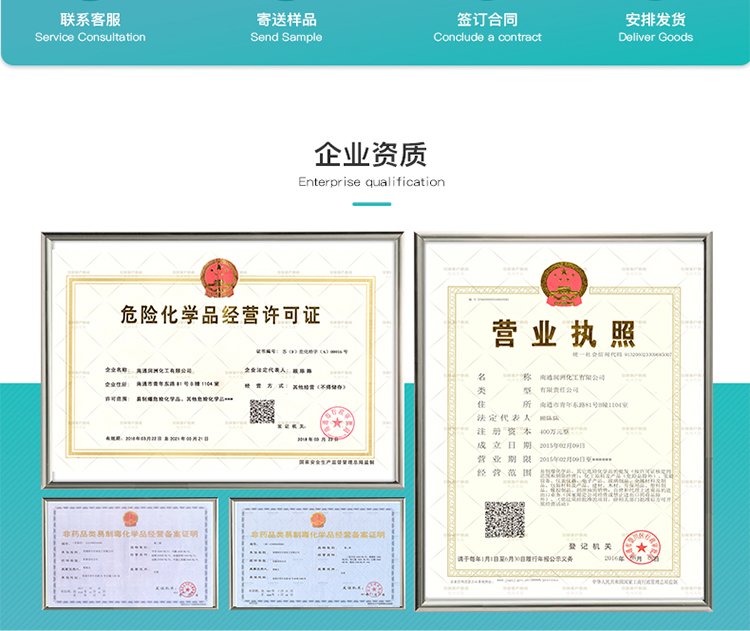Click the teal bar under Enterprise qualification
750x631 pixels.
click(x=371, y=204)
